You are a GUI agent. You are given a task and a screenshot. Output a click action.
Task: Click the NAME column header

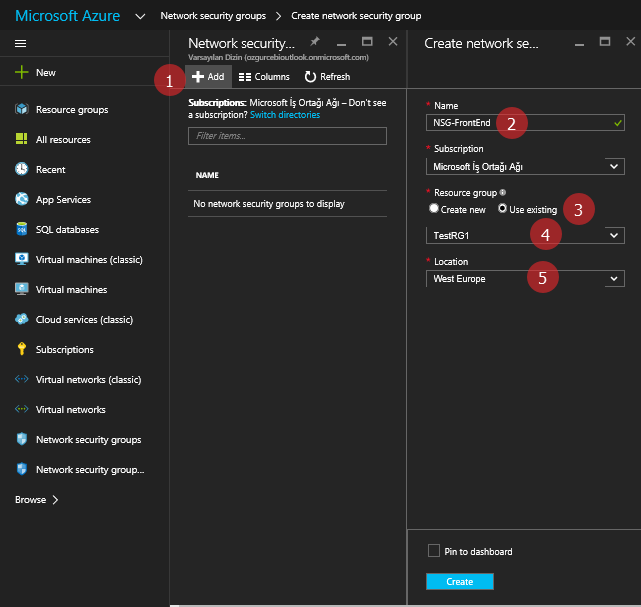coord(207,175)
